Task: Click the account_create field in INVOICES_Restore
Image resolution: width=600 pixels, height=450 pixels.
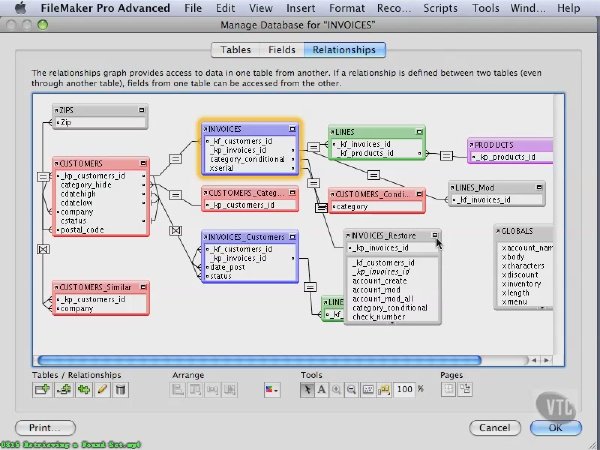Action: [x=392, y=281]
